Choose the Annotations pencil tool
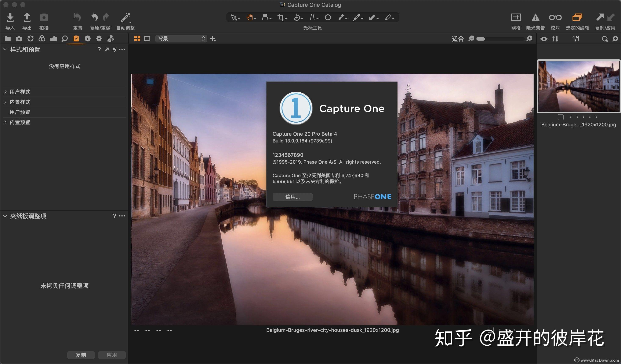This screenshot has width=621, height=364. [388, 18]
